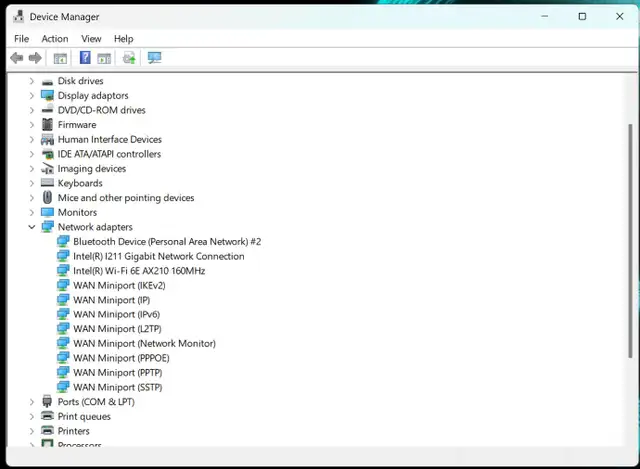This screenshot has height=469, width=640.
Task: Select WAN Miniport (SSTP)
Action: tap(118, 387)
